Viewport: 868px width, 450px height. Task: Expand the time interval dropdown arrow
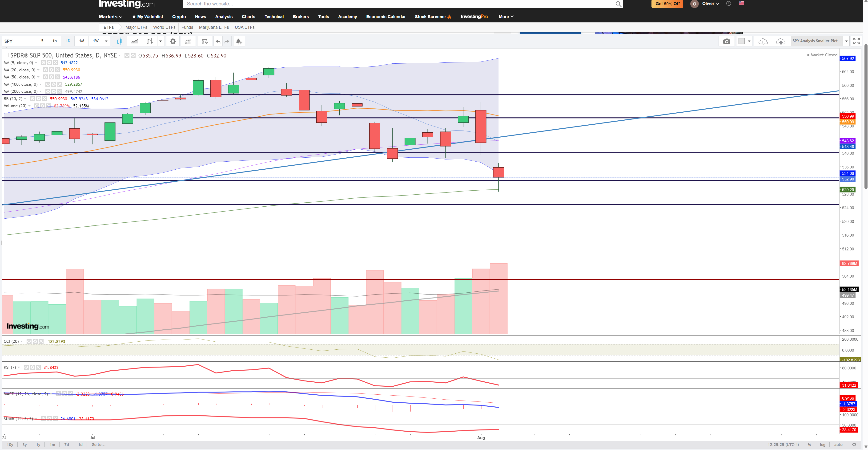(x=106, y=41)
